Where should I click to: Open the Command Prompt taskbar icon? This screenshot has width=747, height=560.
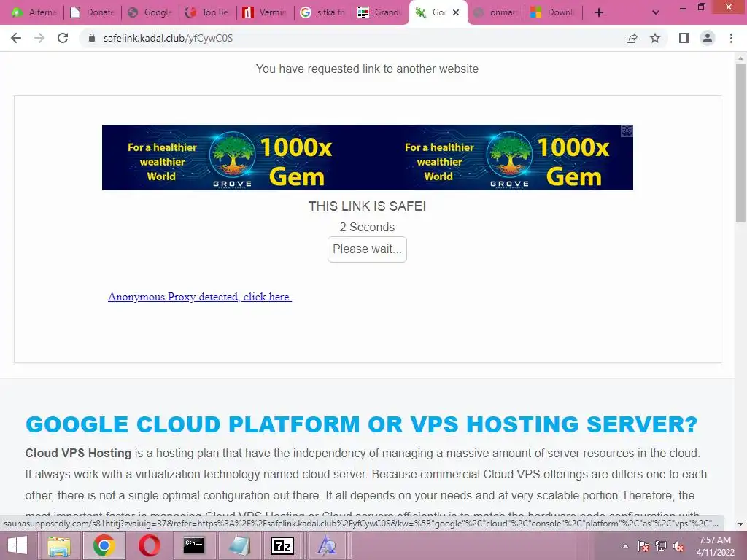click(x=194, y=545)
